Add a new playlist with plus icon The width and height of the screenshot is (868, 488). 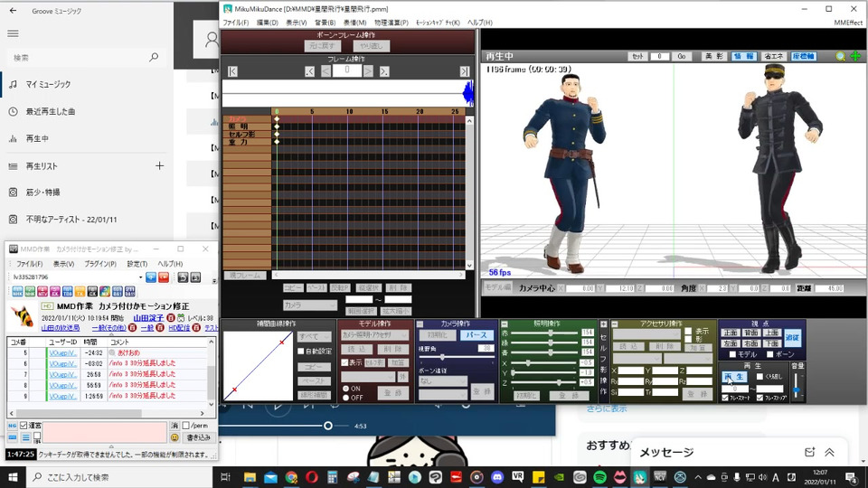click(x=159, y=165)
